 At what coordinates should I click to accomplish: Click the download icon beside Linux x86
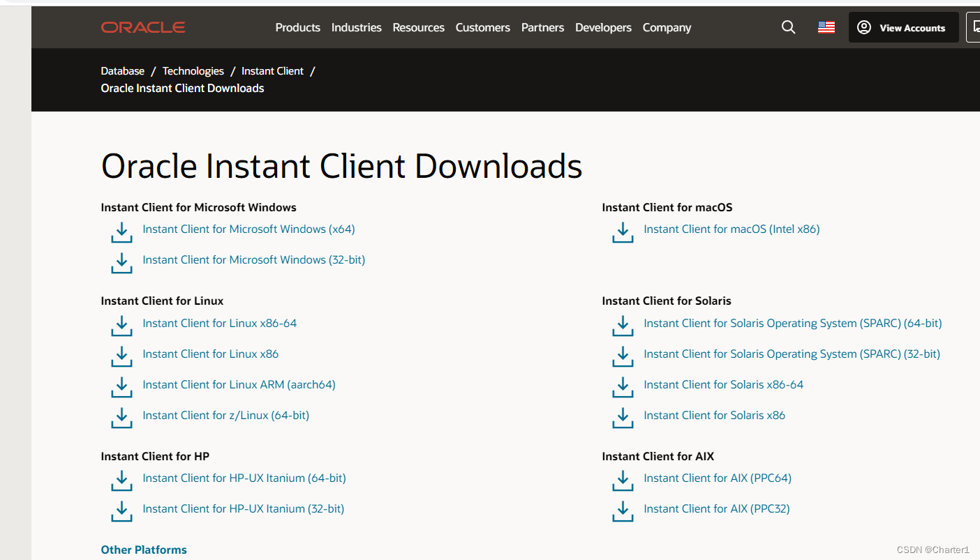[121, 357]
